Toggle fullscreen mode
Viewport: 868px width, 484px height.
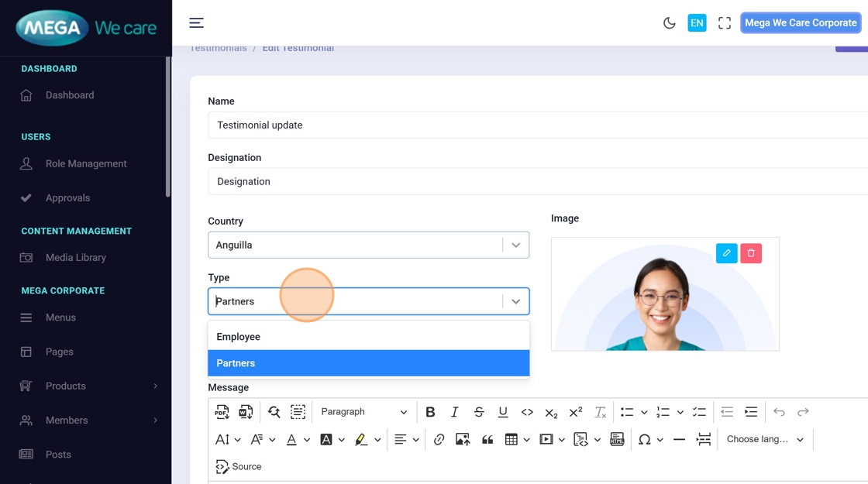(x=725, y=23)
